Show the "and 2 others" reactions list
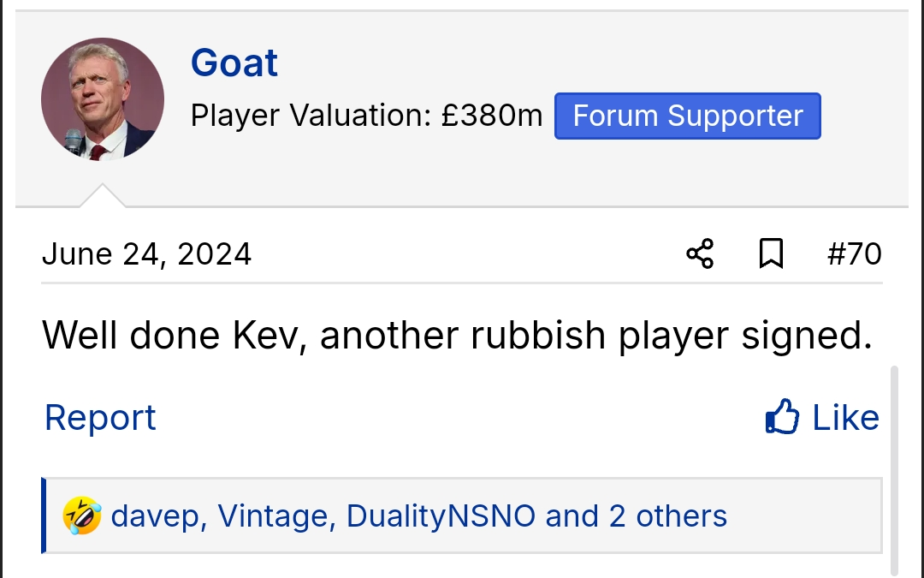 tap(636, 515)
